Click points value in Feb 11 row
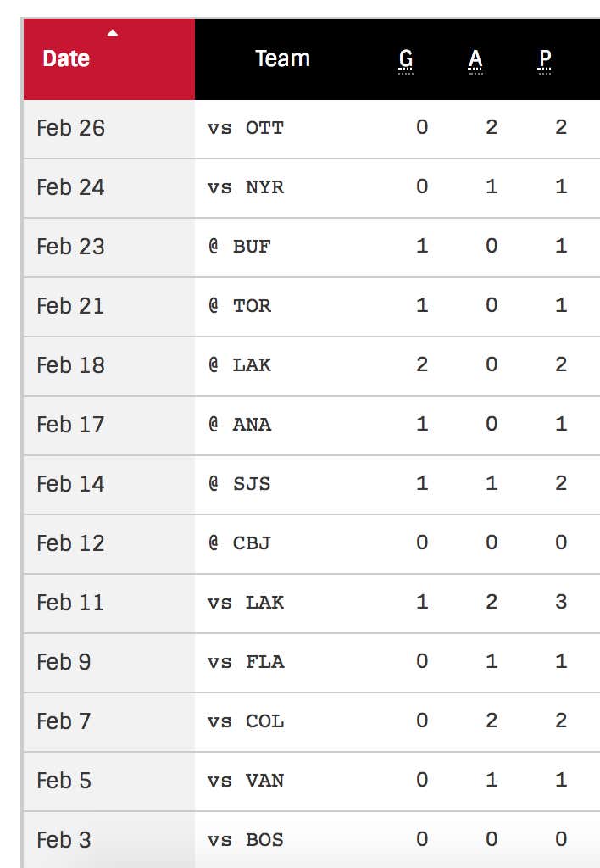Viewport: 600px width, 868px height. coord(561,602)
